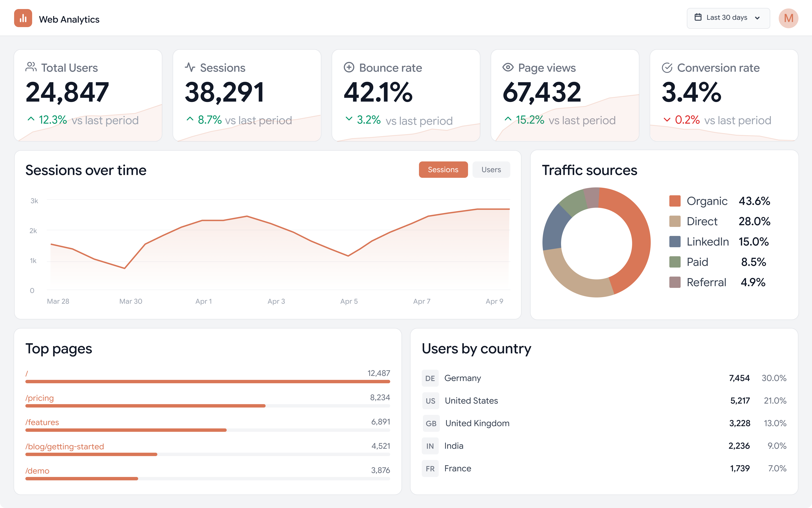
Task: Click the 38,291 Sessions value
Action: point(224,92)
